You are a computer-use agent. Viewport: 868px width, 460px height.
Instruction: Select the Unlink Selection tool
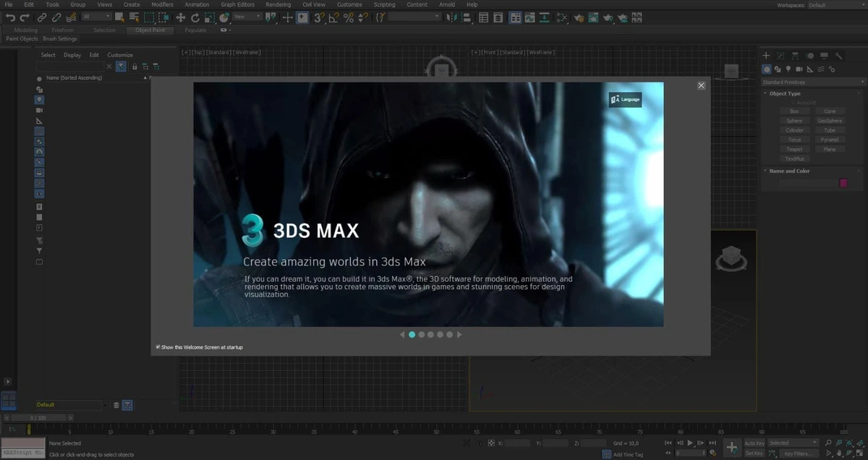pos(56,17)
